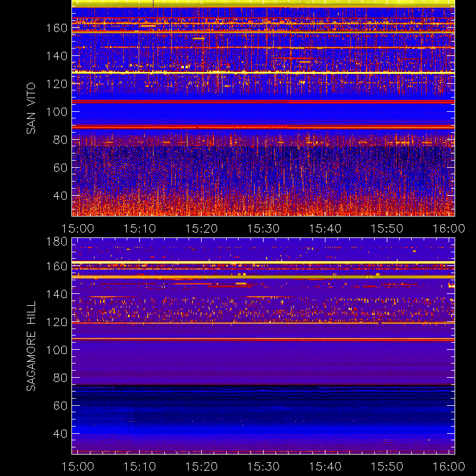This screenshot has width=476, height=476.
Task: Click the SAN VITO axis title
Action: coord(31,108)
